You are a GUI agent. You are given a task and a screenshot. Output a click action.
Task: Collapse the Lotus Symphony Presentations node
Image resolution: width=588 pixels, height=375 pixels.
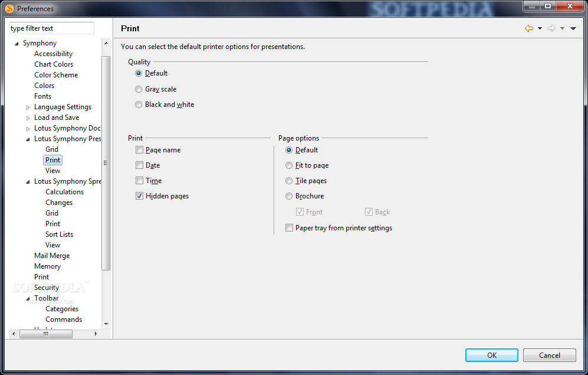[28, 139]
